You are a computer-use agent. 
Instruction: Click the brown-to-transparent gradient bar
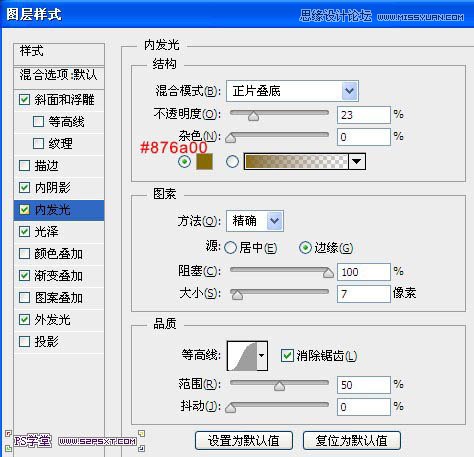coord(296,162)
